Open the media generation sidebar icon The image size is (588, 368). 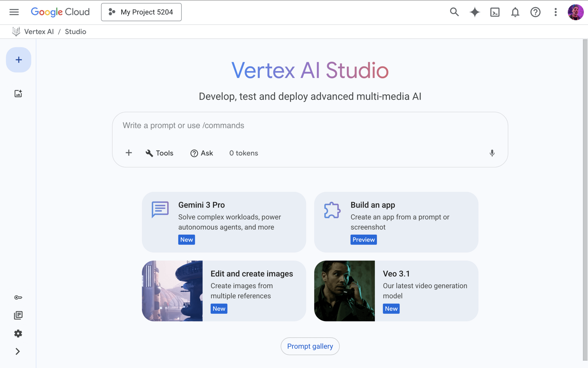(x=18, y=93)
